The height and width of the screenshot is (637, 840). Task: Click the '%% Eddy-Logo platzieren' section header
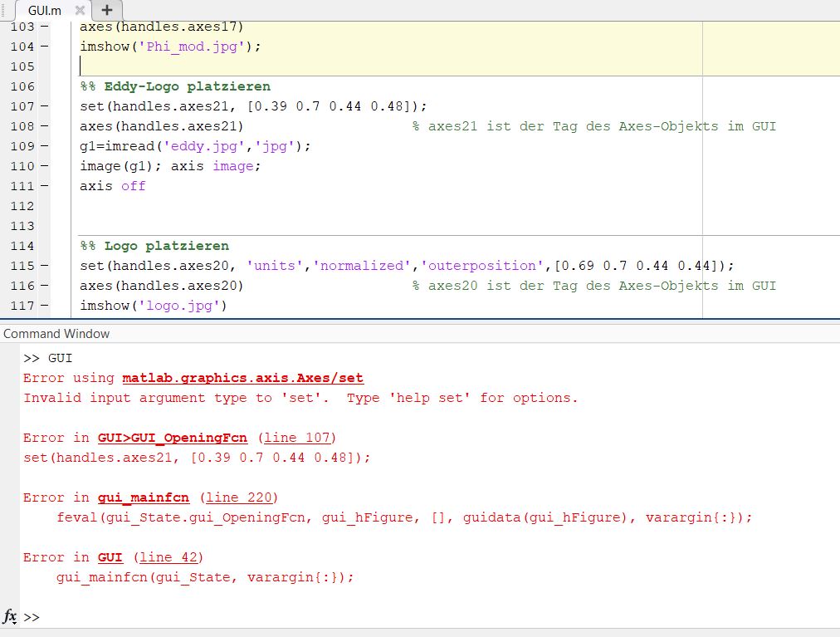[x=174, y=86]
